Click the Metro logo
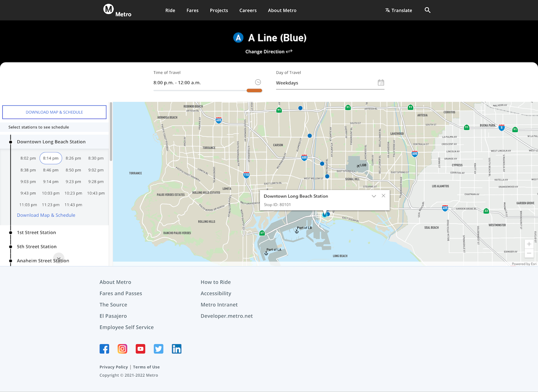 click(117, 10)
